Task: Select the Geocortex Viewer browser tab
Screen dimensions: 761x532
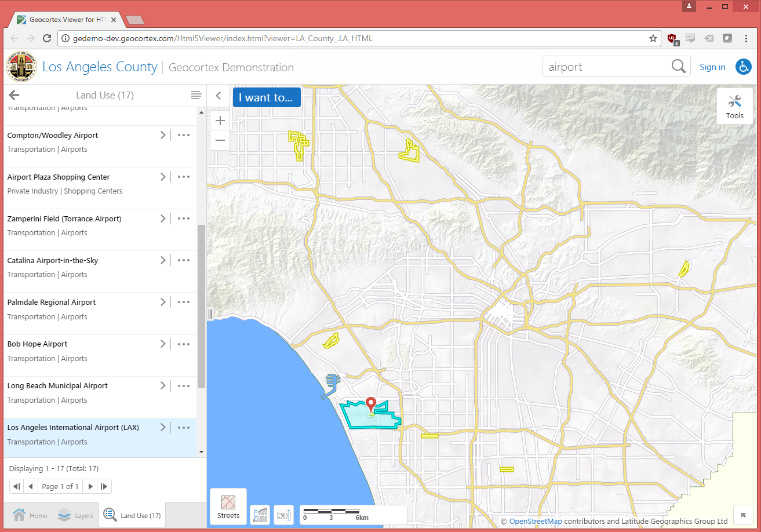Action: click(67, 20)
